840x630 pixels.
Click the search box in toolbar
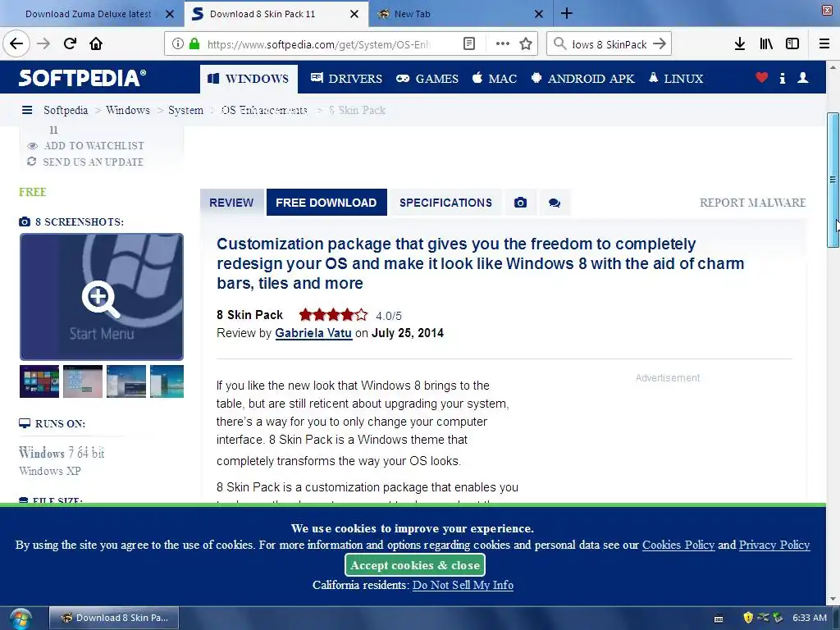click(x=609, y=44)
